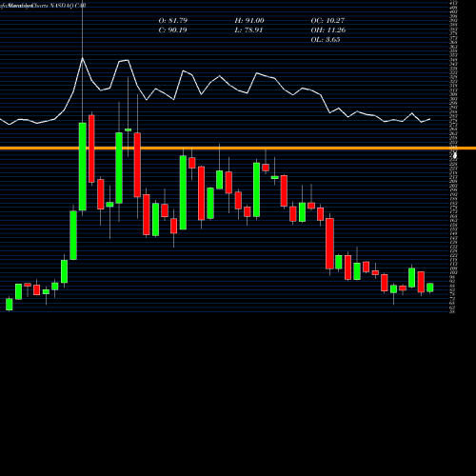Click the highest peak of white line

click(x=83, y=58)
